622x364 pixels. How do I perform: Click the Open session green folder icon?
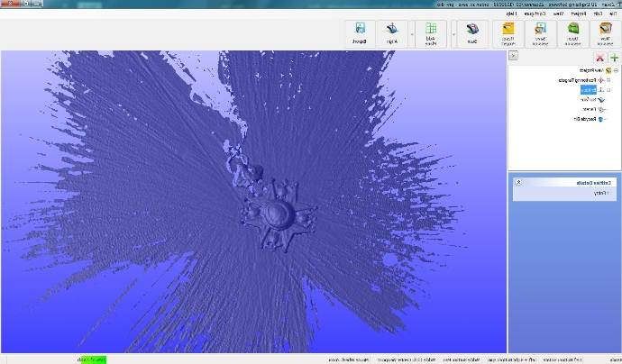pos(572,29)
